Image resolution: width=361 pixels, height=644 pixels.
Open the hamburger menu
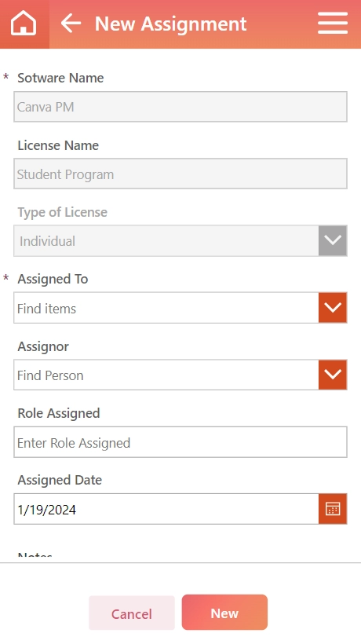click(x=333, y=24)
